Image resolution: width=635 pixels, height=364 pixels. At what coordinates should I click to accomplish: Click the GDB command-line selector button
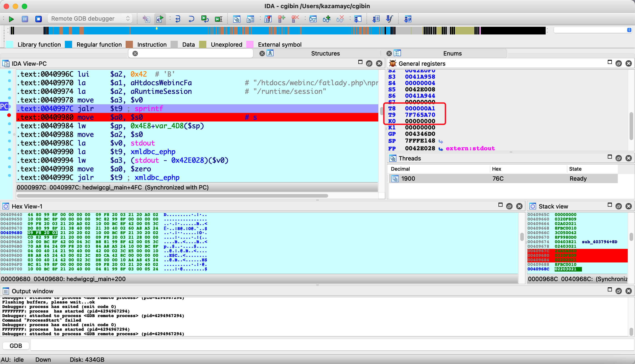pos(15,346)
